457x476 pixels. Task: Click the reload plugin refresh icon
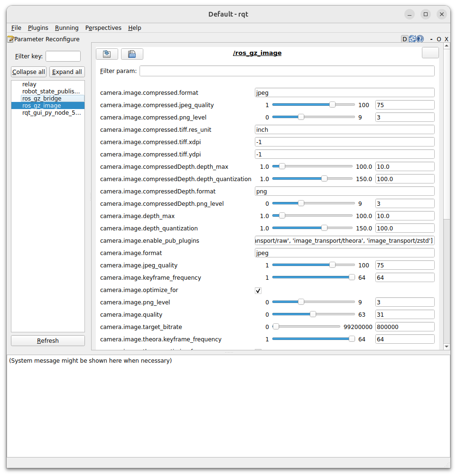pos(412,39)
